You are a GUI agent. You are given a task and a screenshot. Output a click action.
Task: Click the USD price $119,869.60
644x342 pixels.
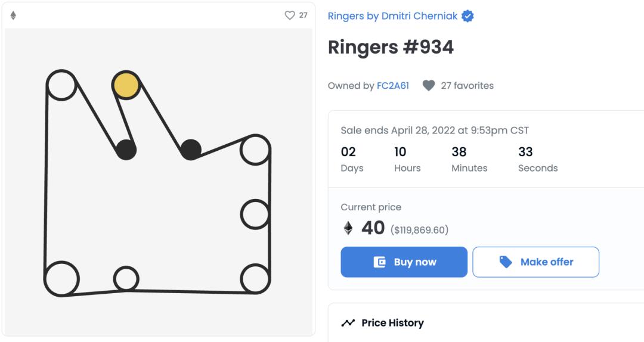click(x=419, y=230)
